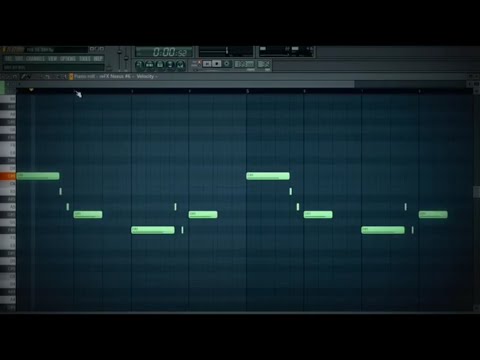Image resolution: width=480 pixels, height=360 pixels.
Task: Open the TOOLS menu
Action: (85, 59)
